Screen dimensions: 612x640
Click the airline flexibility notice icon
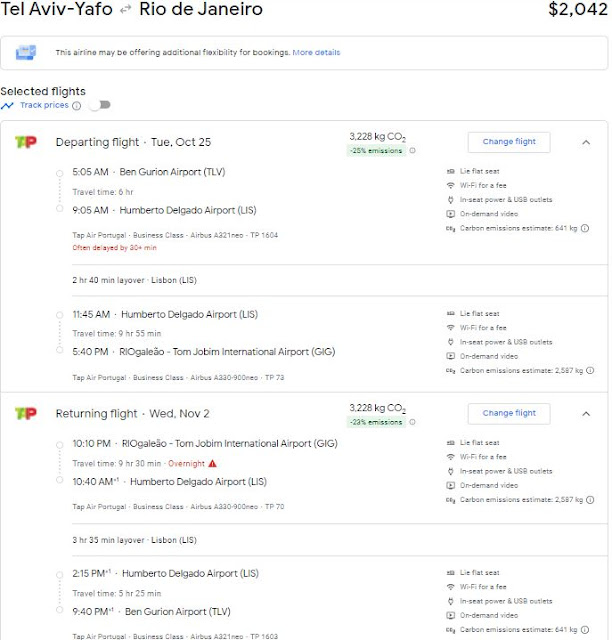[26, 52]
